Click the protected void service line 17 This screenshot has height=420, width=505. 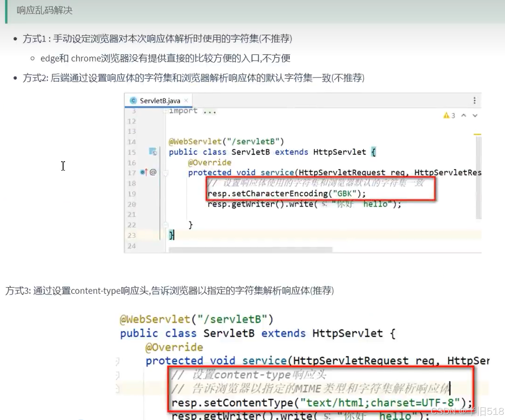(335, 172)
